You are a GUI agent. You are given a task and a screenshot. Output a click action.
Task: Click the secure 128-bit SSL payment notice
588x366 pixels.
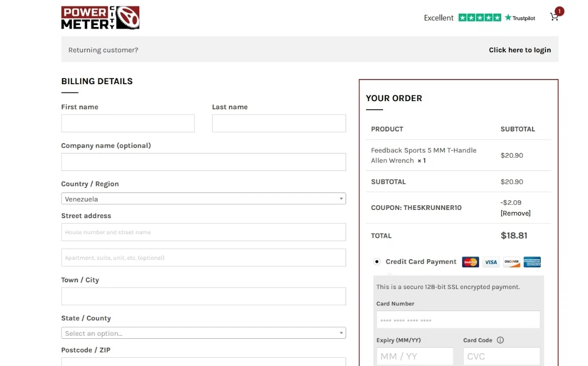(448, 287)
